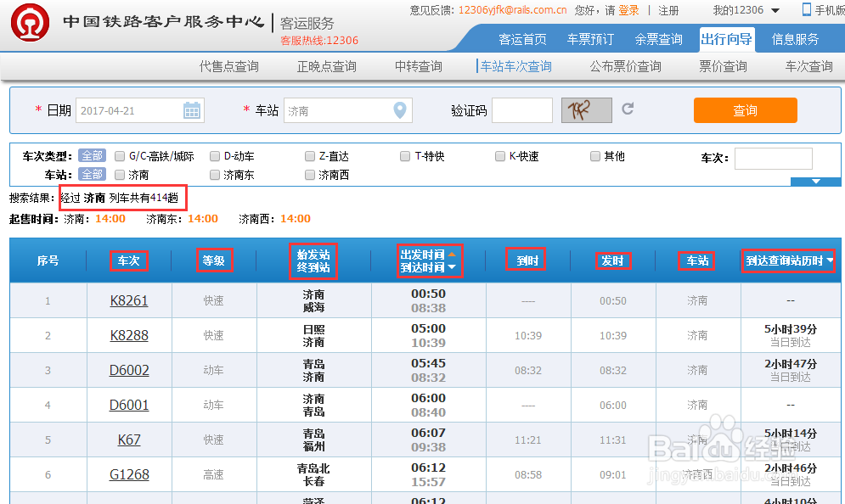Select the 济南东 station checkbox
The width and height of the screenshot is (845, 504).
click(215, 174)
